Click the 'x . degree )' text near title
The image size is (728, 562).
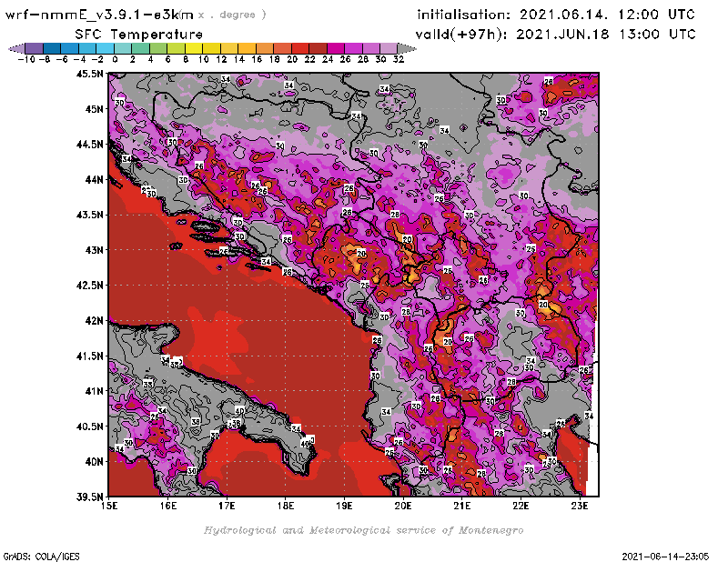232,15
